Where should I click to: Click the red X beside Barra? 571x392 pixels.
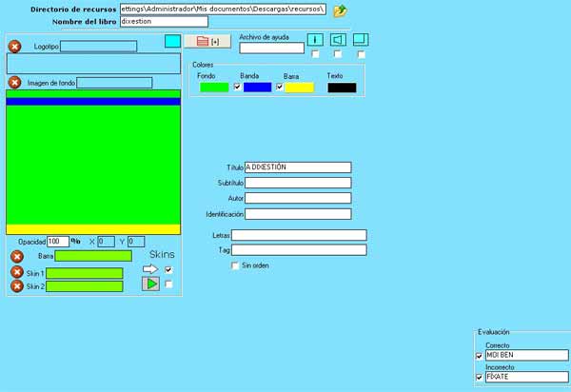coord(17,256)
